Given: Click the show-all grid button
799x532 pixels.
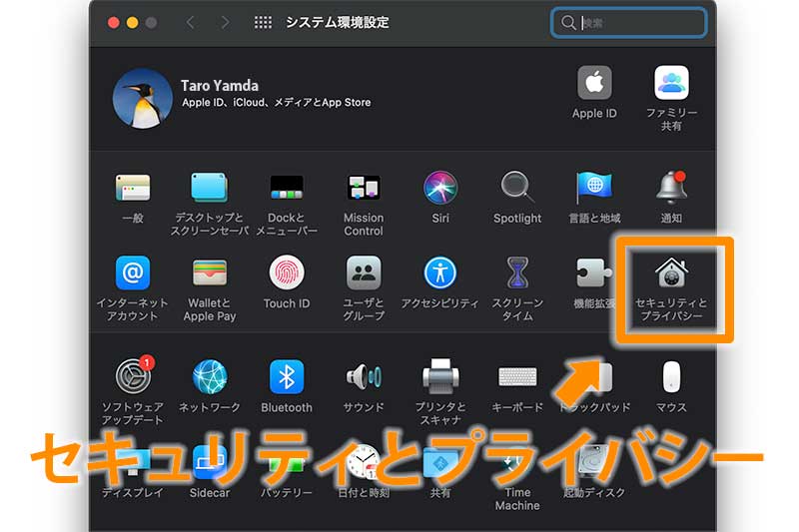Looking at the screenshot, I should 263,22.
